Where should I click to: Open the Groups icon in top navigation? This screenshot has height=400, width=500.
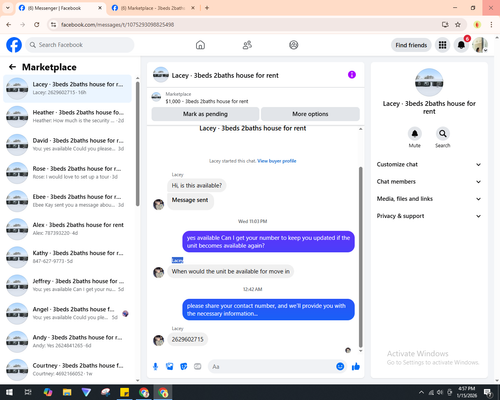pos(294,45)
